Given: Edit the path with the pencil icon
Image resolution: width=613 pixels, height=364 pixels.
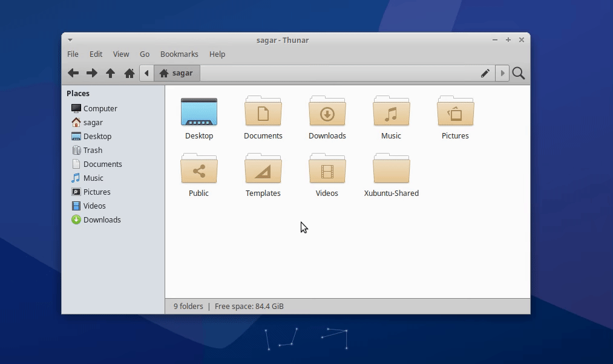Looking at the screenshot, I should pos(485,73).
